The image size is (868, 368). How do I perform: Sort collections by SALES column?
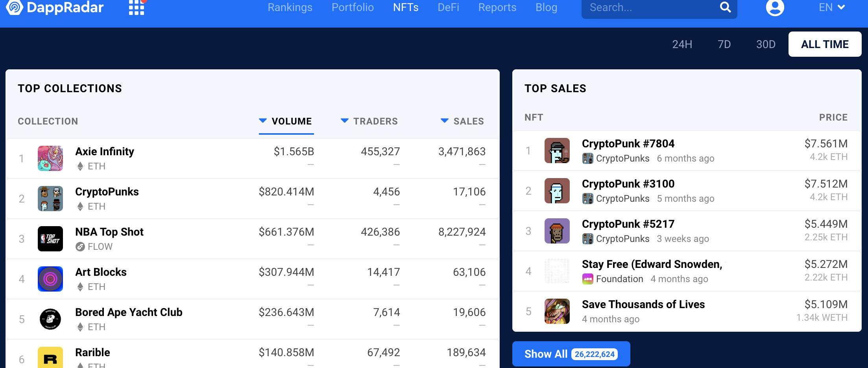[462, 121]
